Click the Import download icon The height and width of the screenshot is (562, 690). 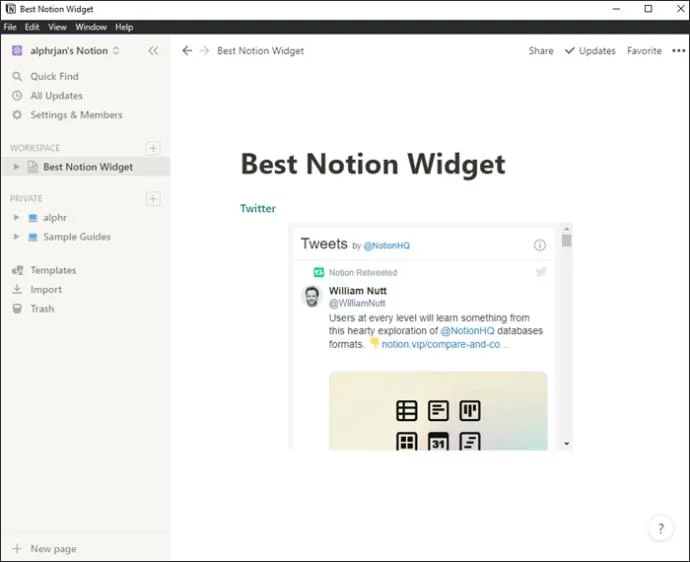(x=17, y=289)
